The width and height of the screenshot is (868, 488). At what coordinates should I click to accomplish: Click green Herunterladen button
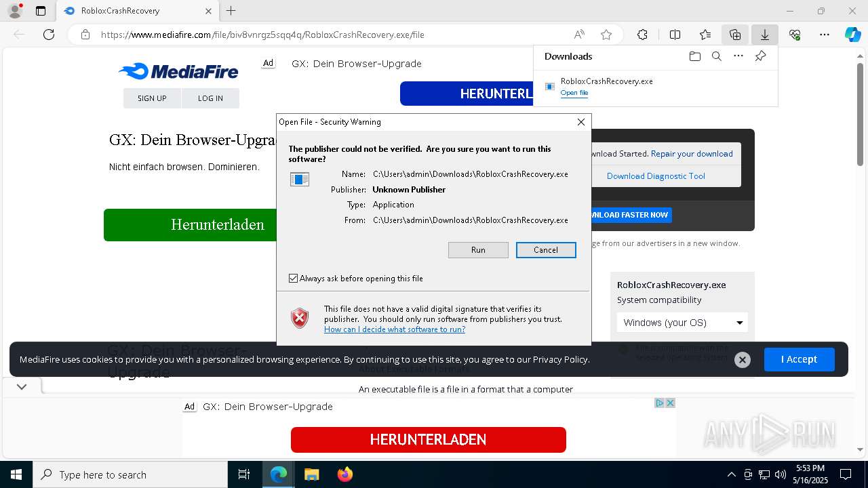point(191,225)
